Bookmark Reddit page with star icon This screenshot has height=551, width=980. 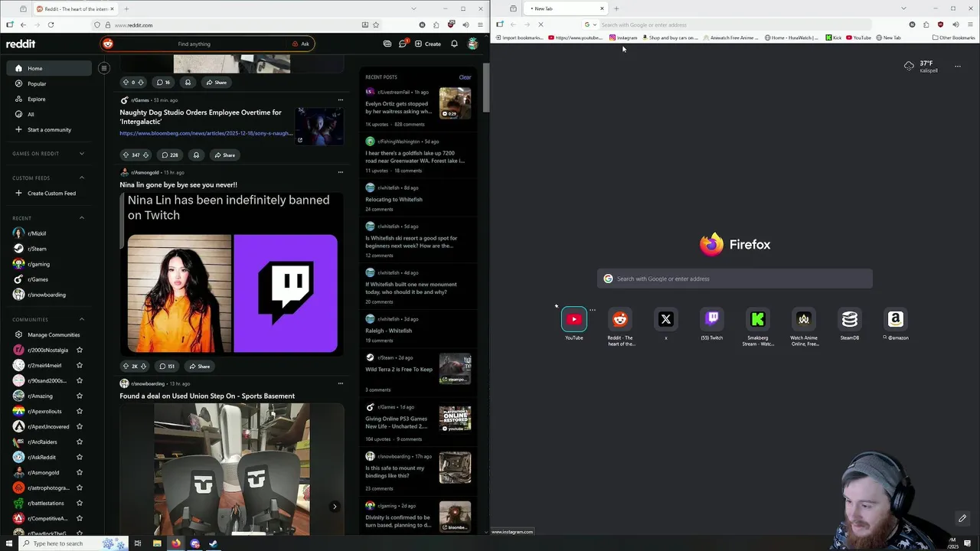375,24
